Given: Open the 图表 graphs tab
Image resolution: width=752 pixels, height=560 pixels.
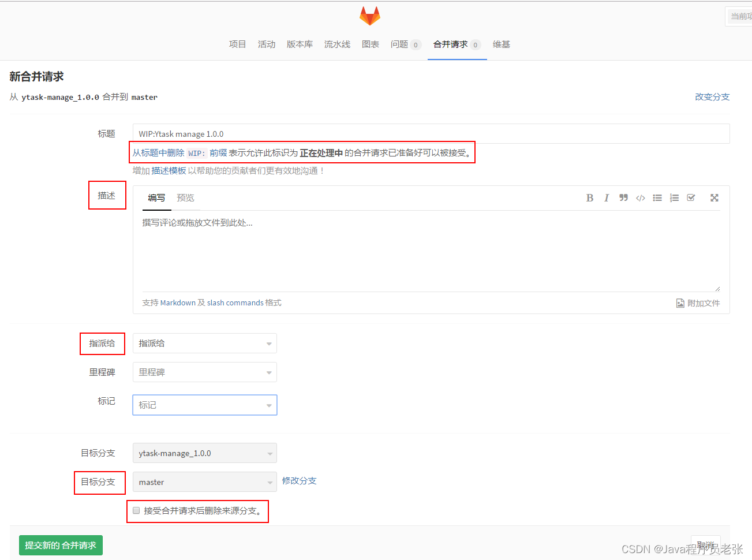Looking at the screenshot, I should pyautogui.click(x=371, y=44).
